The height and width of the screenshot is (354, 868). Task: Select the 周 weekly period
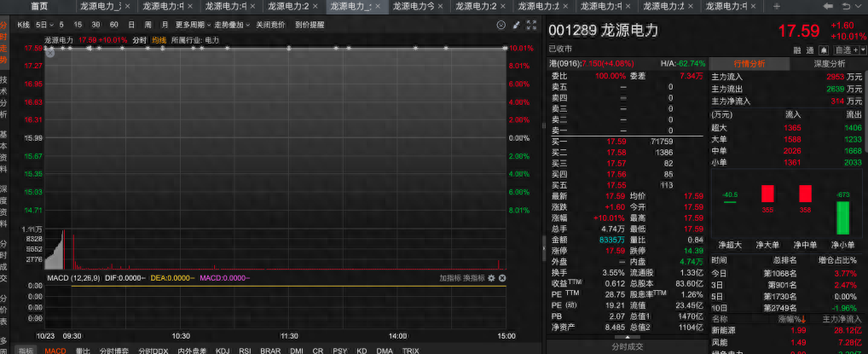[148, 25]
